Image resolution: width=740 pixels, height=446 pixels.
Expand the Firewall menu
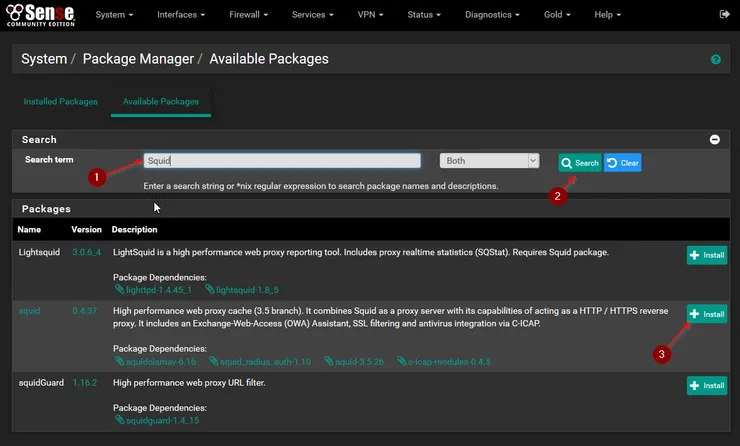click(251, 15)
